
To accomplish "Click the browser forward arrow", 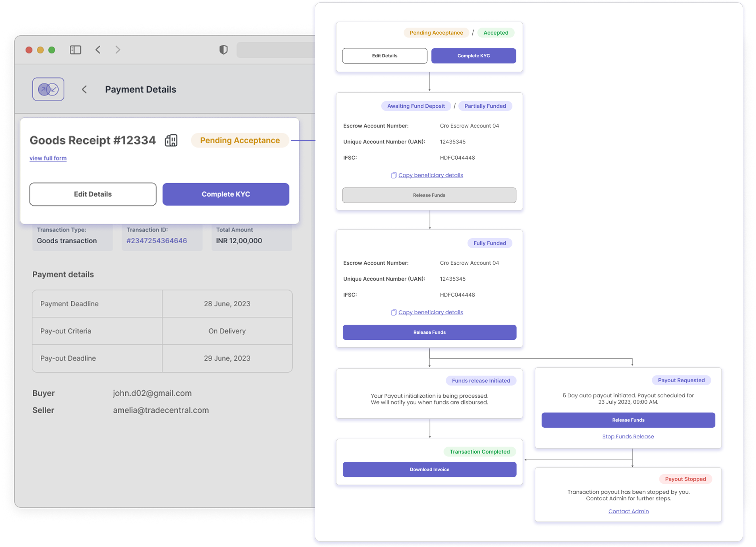I will (x=118, y=50).
